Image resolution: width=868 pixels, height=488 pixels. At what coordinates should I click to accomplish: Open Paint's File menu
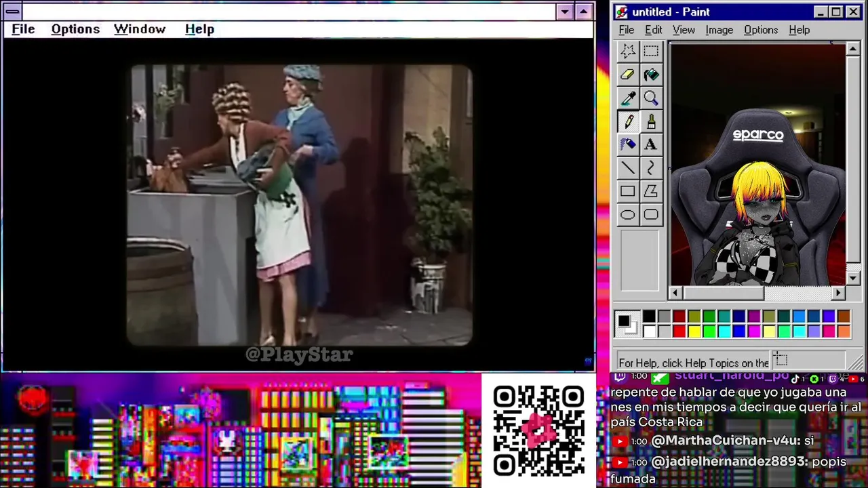(627, 30)
